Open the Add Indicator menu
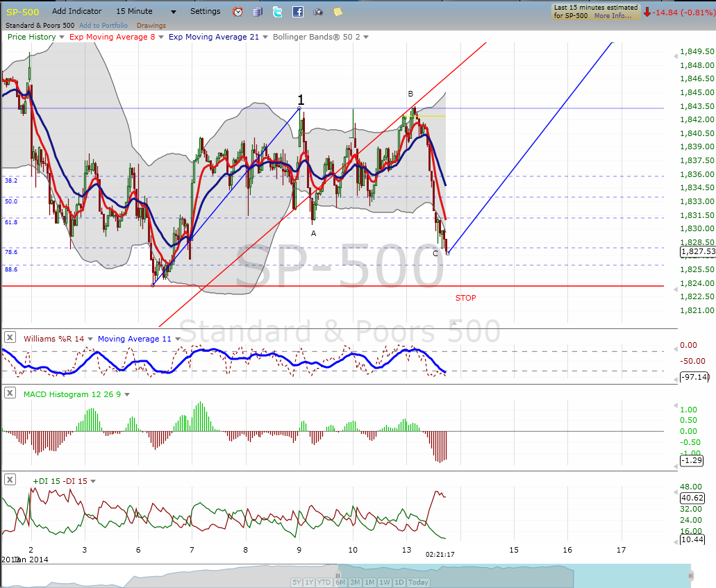The width and height of the screenshot is (716, 588). [76, 11]
